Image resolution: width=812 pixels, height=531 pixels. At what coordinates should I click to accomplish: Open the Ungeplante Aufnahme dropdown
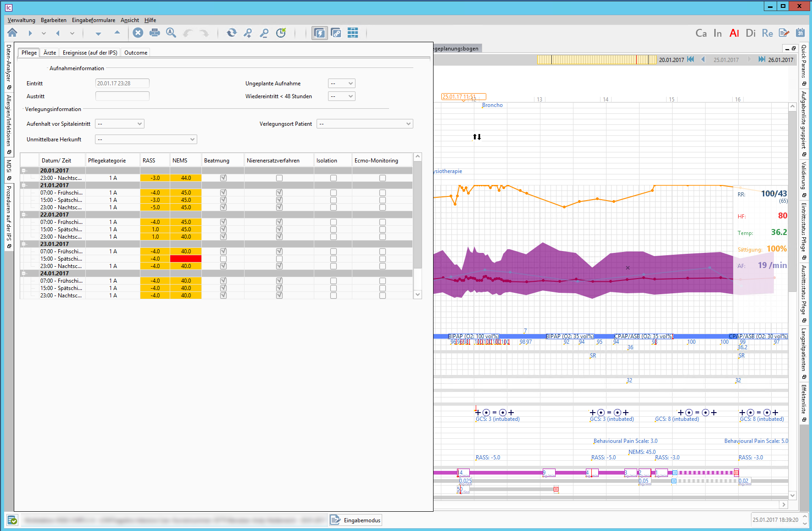pos(342,84)
